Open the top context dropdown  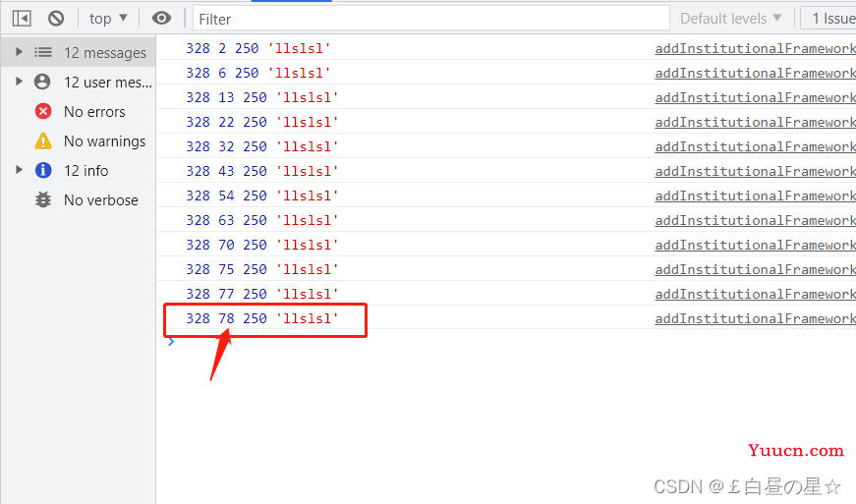tap(108, 19)
